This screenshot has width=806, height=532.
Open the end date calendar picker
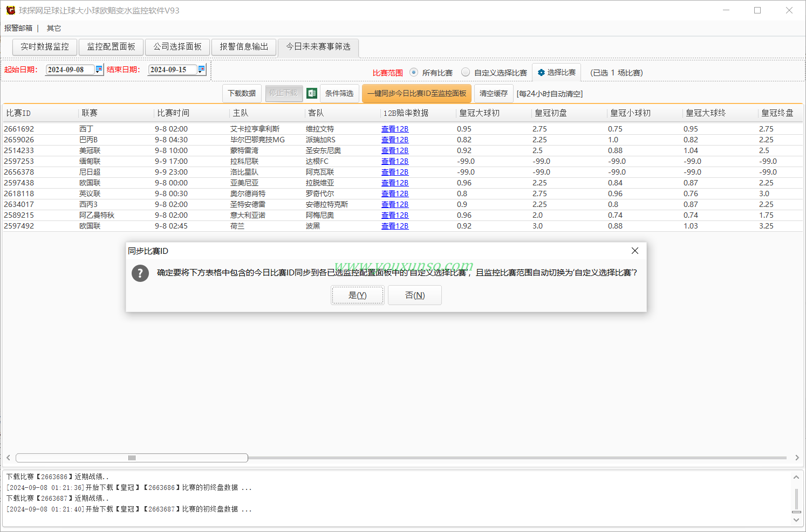pos(201,69)
